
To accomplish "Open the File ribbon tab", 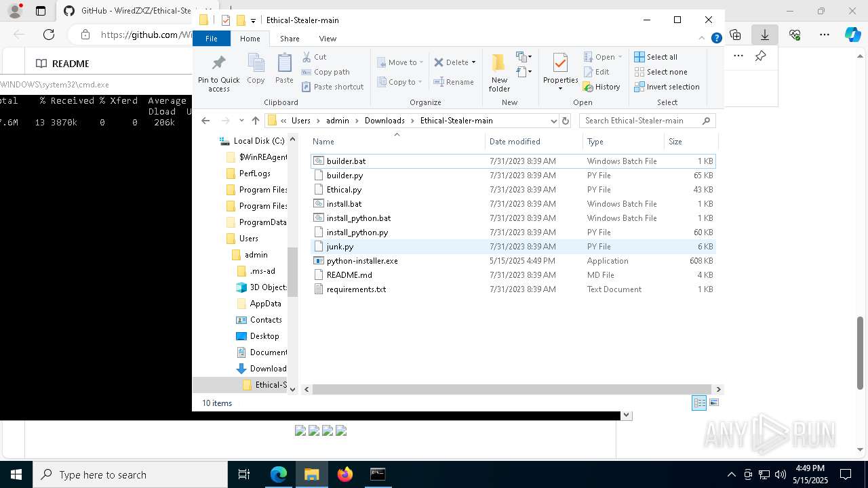I will pyautogui.click(x=212, y=39).
